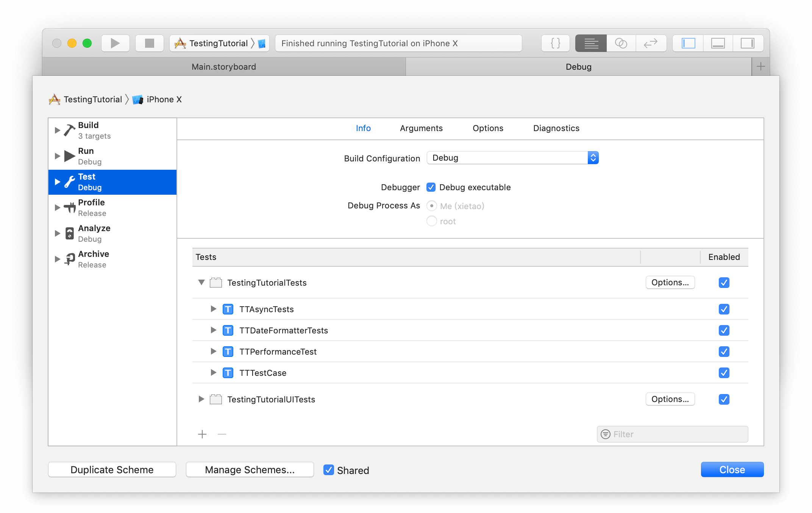
Task: Click the Run (play) toolbar button
Action: tap(115, 43)
